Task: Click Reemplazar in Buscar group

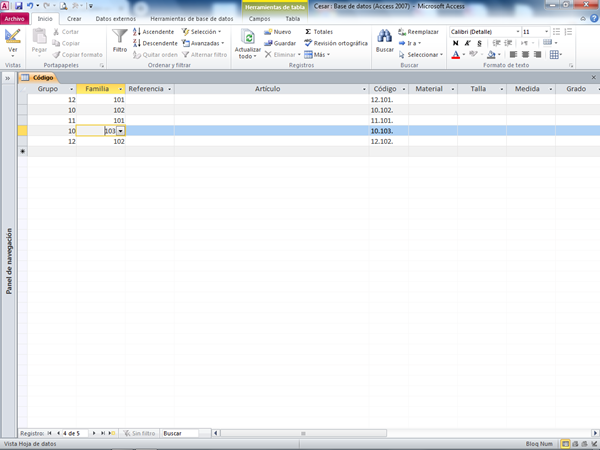Action: tap(422, 32)
